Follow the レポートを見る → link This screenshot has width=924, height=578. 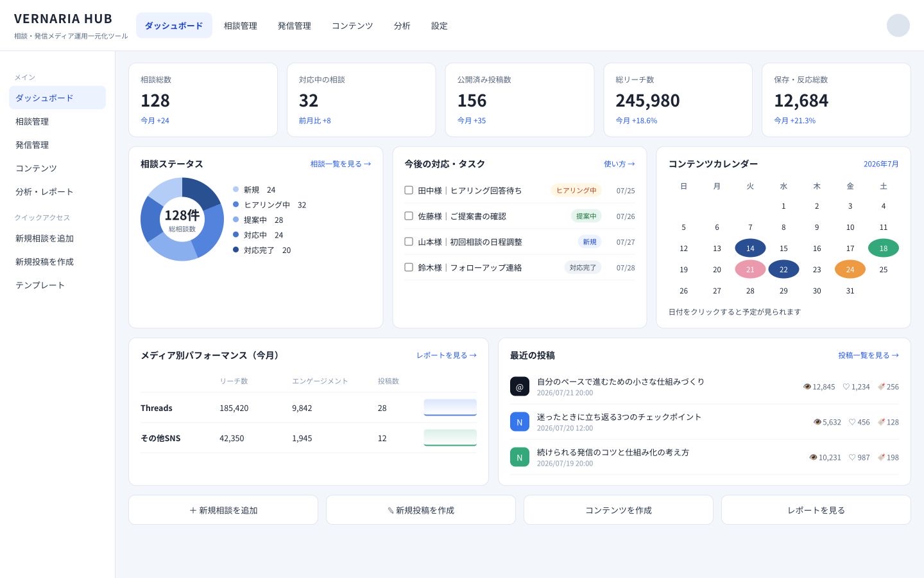click(x=447, y=355)
